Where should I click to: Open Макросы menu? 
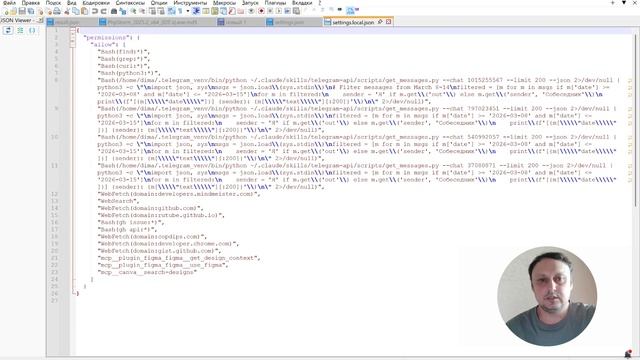click(x=224, y=2)
